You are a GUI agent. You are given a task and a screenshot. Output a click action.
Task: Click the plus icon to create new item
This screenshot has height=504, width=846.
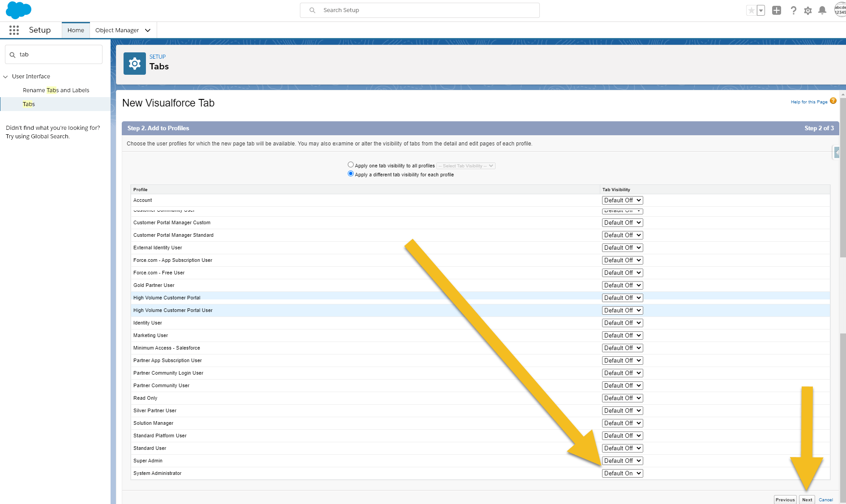tap(777, 10)
